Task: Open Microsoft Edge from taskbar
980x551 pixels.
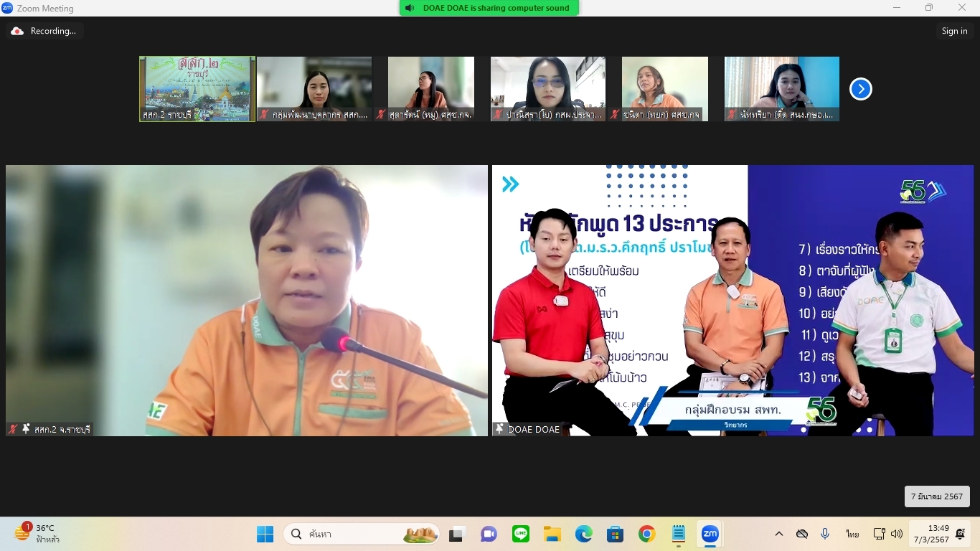Action: pos(583,534)
